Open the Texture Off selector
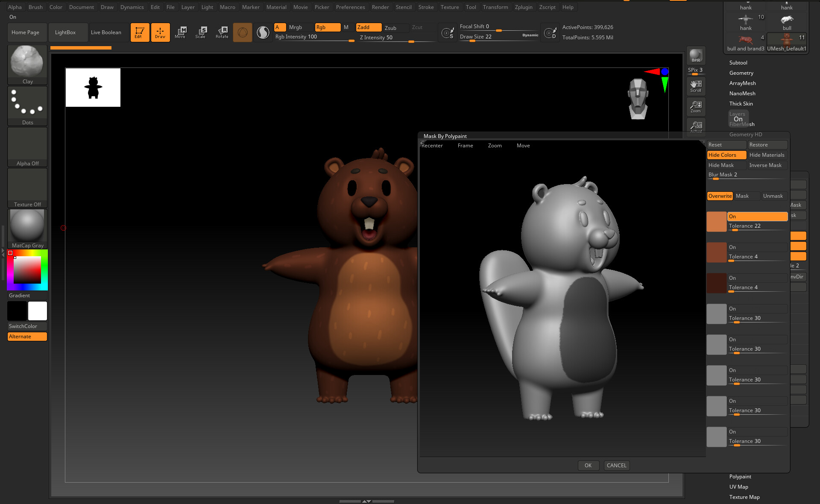 pos(27,188)
